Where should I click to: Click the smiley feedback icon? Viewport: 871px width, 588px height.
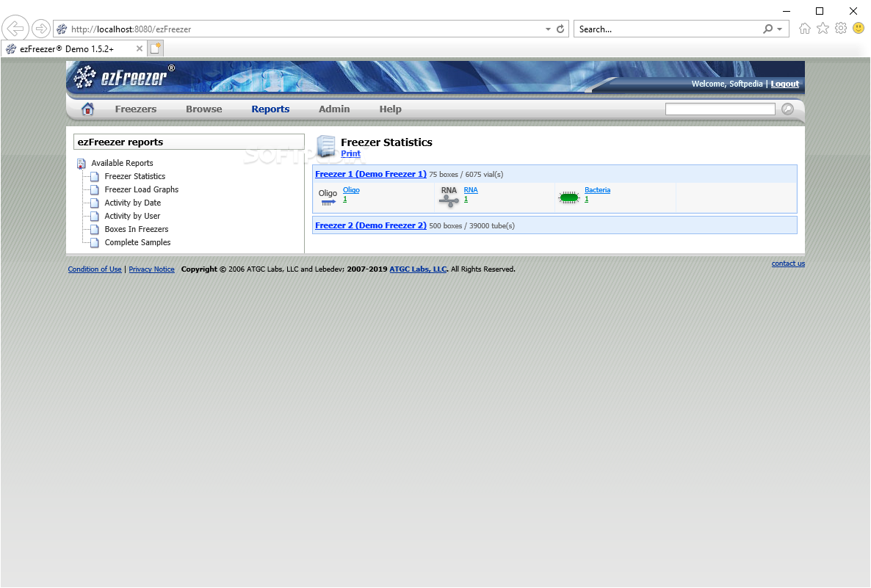pos(859,28)
